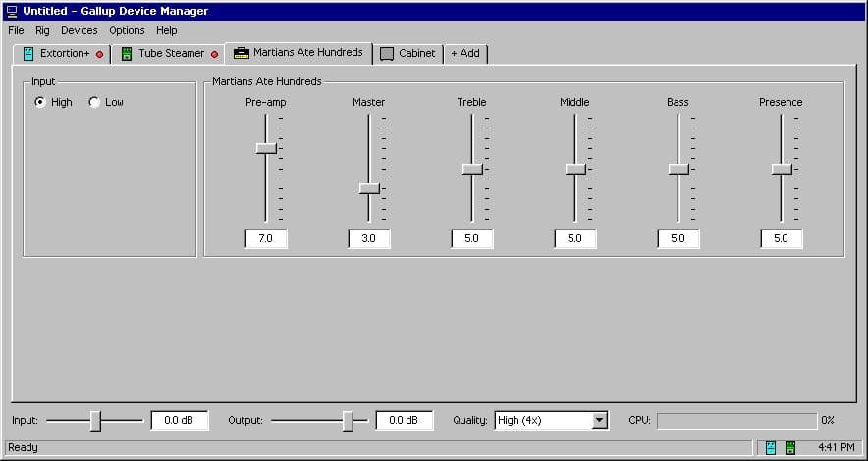The width and height of the screenshot is (868, 461).
Task: Click the 4:41 PM clock in status bar
Action: click(x=836, y=447)
